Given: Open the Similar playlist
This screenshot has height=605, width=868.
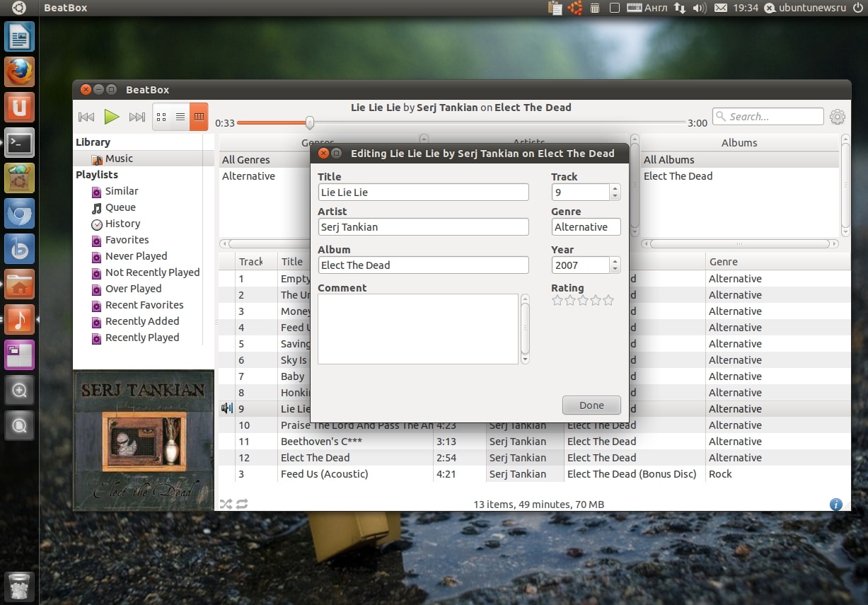Looking at the screenshot, I should pos(122,191).
